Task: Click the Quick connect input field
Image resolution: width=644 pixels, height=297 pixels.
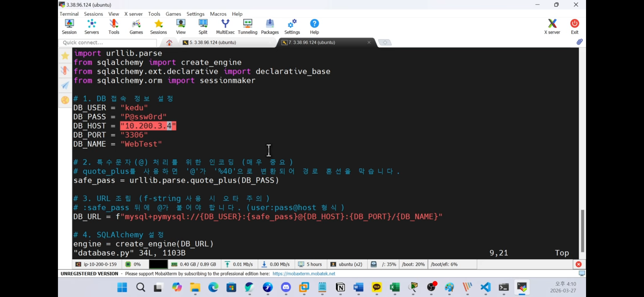Action: click(108, 42)
